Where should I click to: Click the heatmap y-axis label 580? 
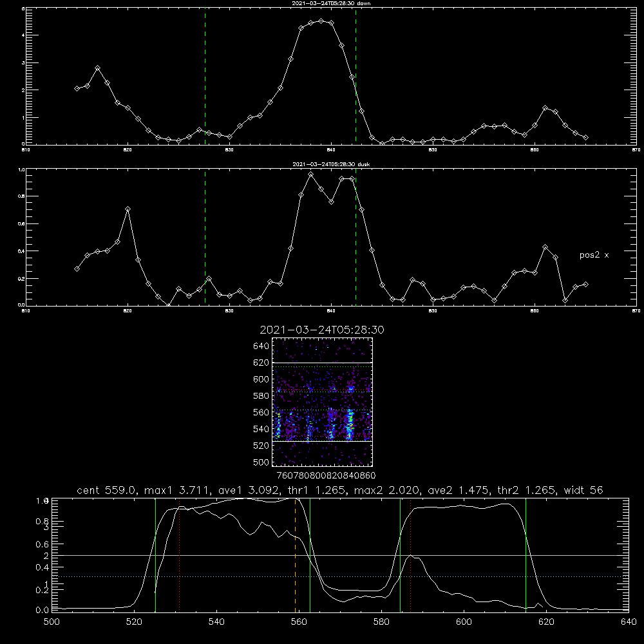click(261, 396)
